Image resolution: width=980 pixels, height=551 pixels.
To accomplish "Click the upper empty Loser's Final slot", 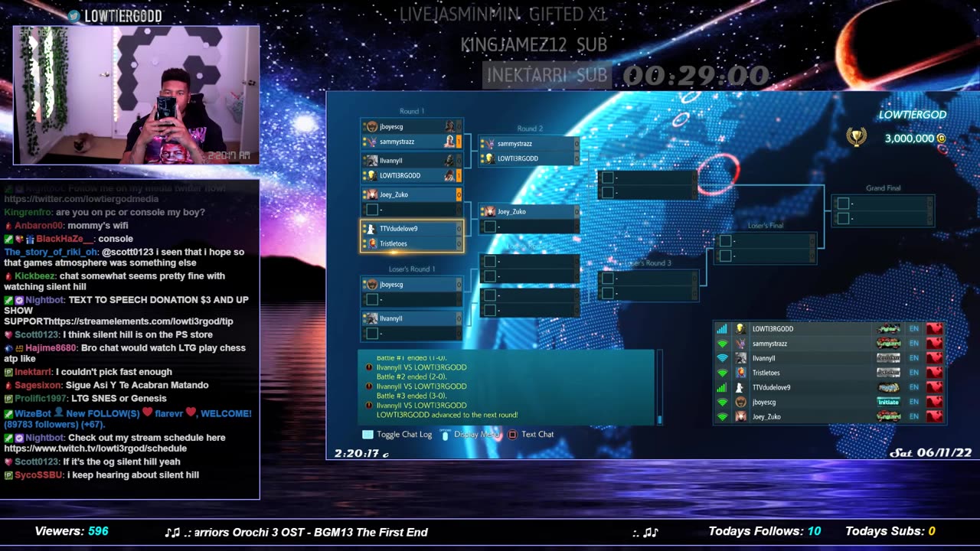I will point(766,241).
